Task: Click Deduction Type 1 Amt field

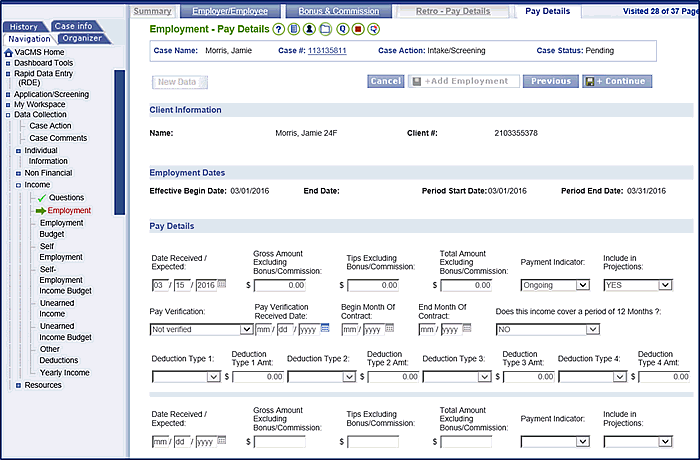Action: (258, 377)
